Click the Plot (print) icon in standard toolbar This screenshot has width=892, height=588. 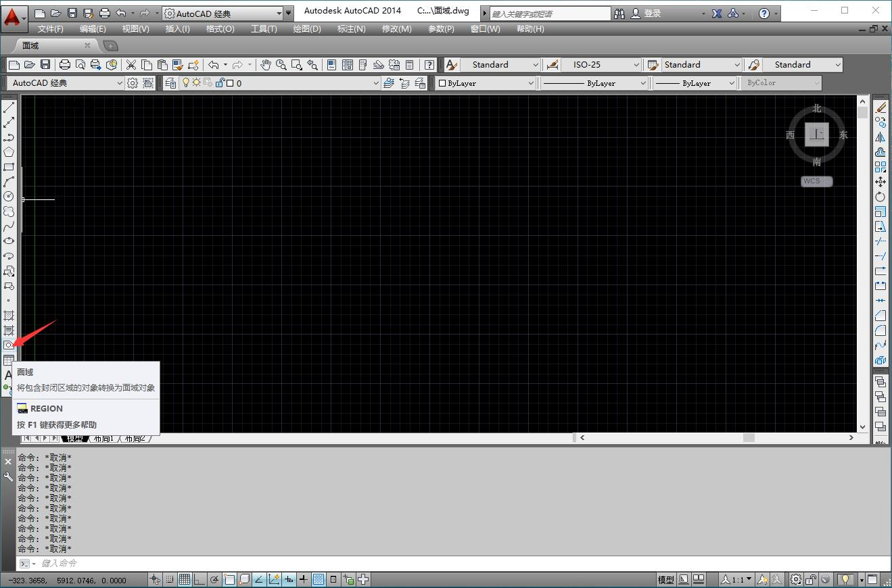65,65
